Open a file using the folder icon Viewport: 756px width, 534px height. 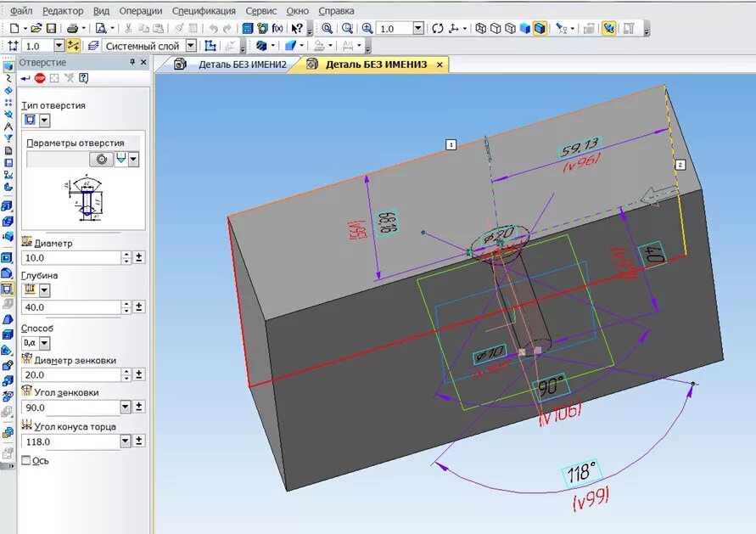pos(36,29)
